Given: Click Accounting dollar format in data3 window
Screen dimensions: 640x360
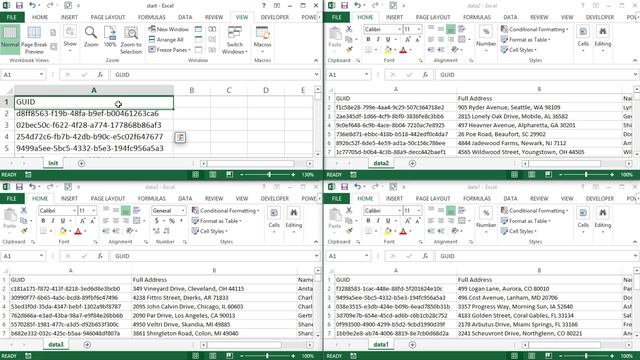Looking at the screenshot, I should (157, 221).
